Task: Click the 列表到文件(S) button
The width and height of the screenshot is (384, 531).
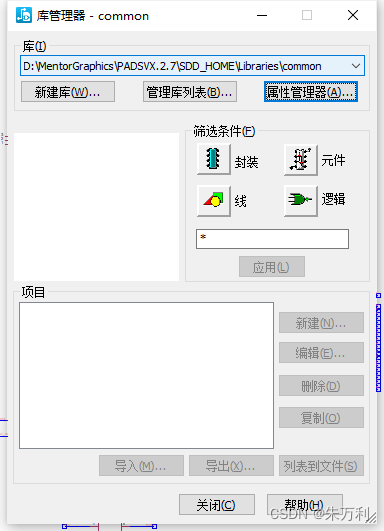Action: tap(321, 466)
